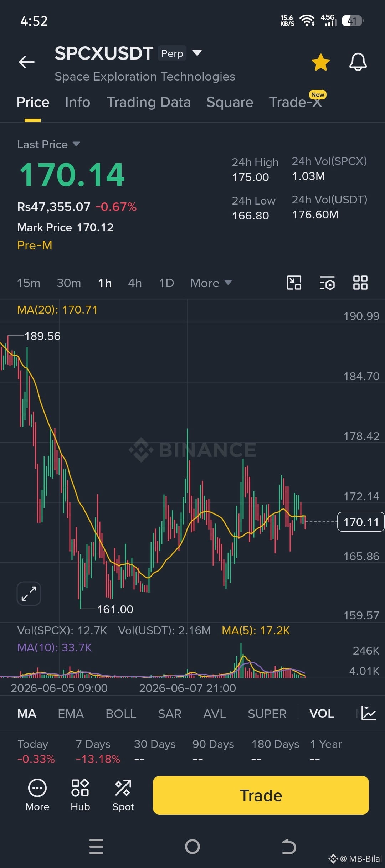Screen dimensions: 385x868
Task: Switch to the Price tab
Action: 33,102
